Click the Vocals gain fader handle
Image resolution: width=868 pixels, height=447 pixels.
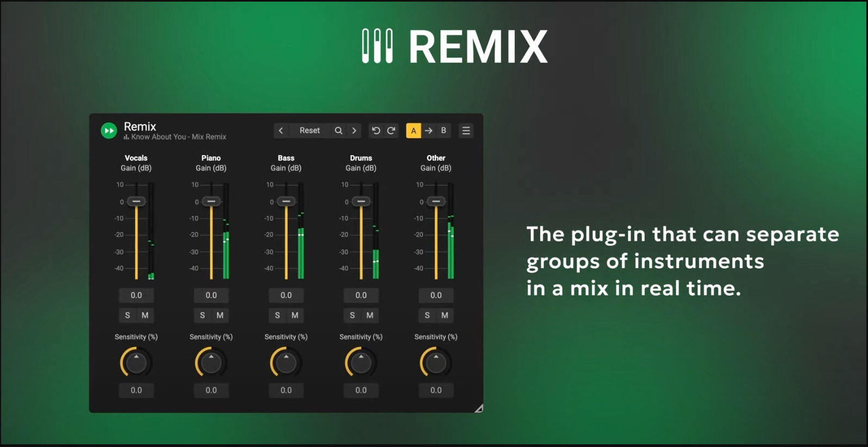[x=136, y=201]
